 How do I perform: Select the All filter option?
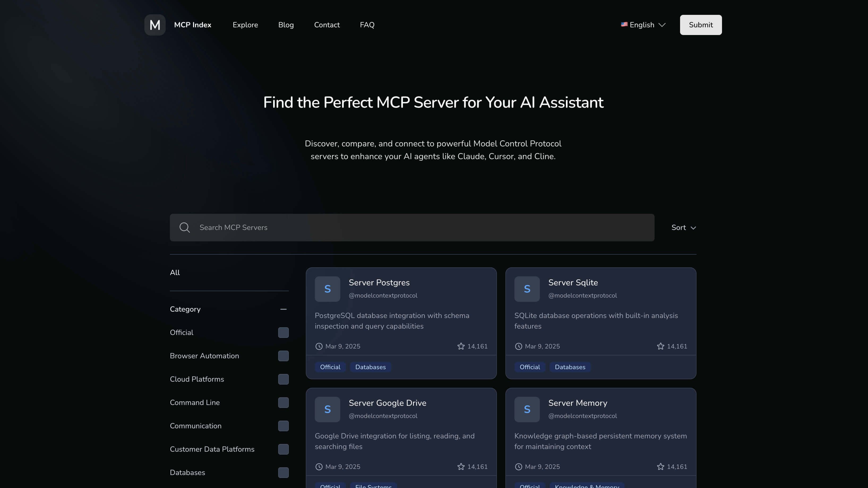[x=175, y=272]
